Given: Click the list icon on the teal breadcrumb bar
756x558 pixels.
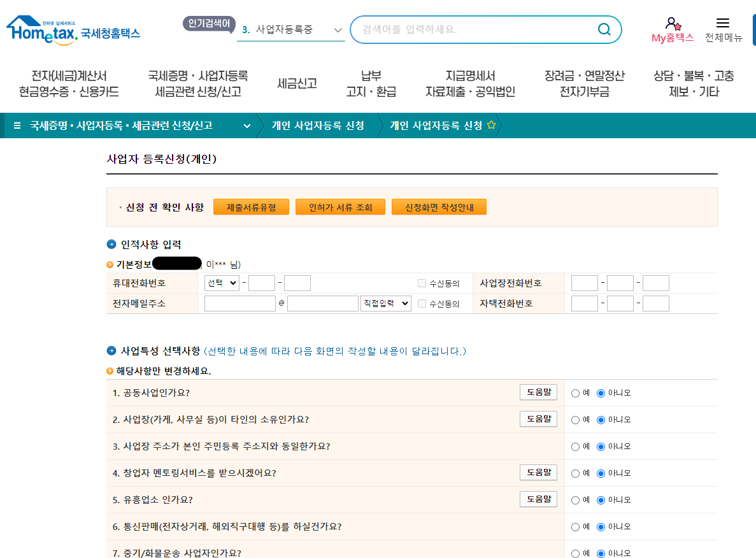Looking at the screenshot, I should click(16, 125).
